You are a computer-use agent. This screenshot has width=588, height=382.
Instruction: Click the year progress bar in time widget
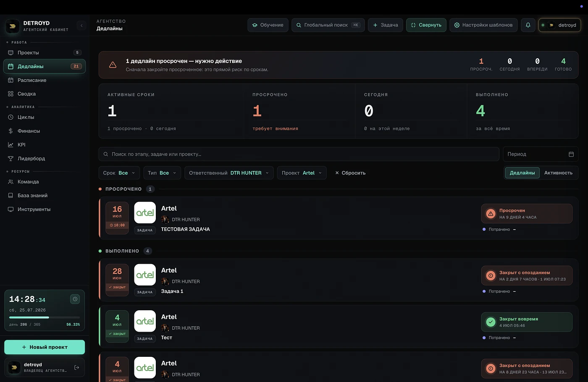(x=45, y=317)
